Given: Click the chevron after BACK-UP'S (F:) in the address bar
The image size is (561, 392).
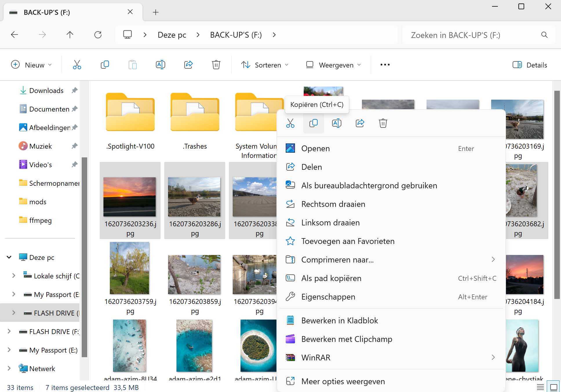Looking at the screenshot, I should [274, 35].
